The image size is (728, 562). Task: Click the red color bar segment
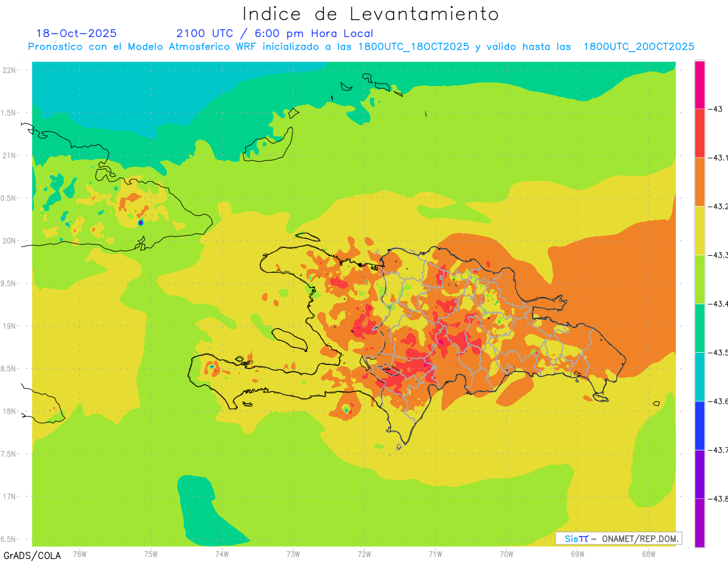tap(699, 133)
